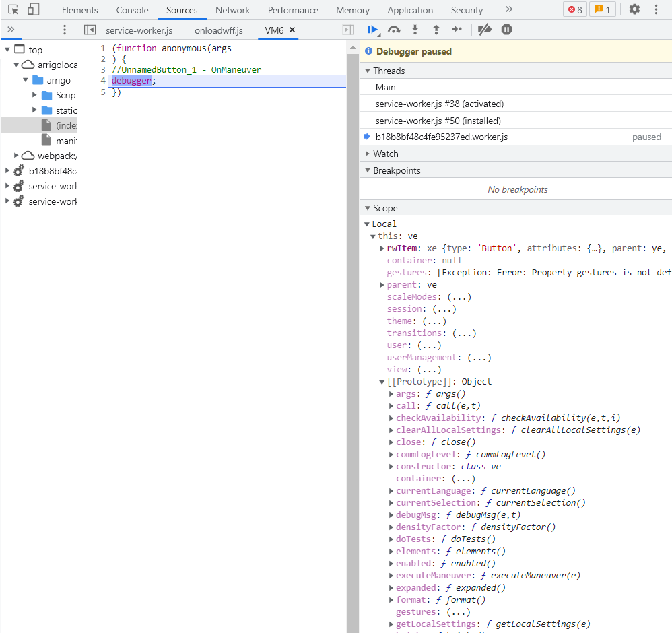
Task: Toggle the device toolbar icon
Action: coord(33,10)
